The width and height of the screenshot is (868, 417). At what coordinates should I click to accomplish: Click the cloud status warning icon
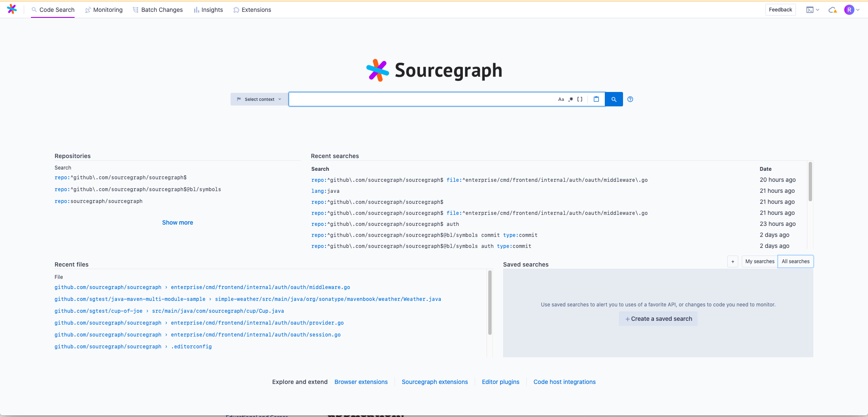point(833,10)
